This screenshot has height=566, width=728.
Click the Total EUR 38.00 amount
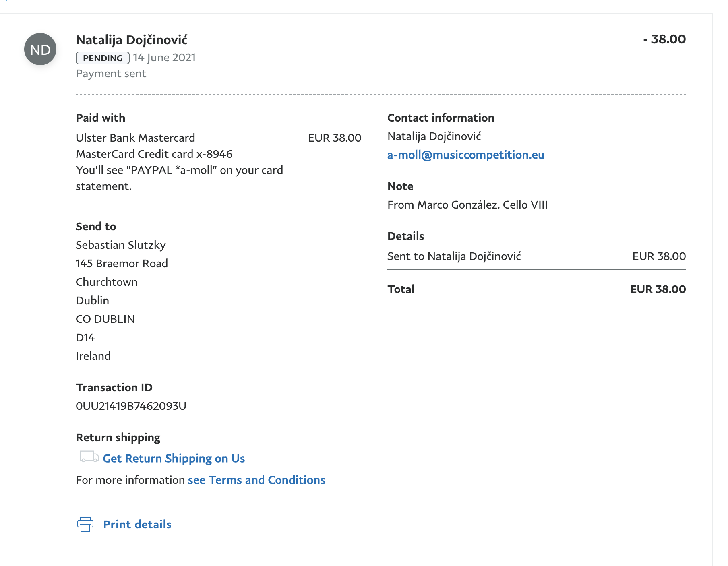[658, 289]
